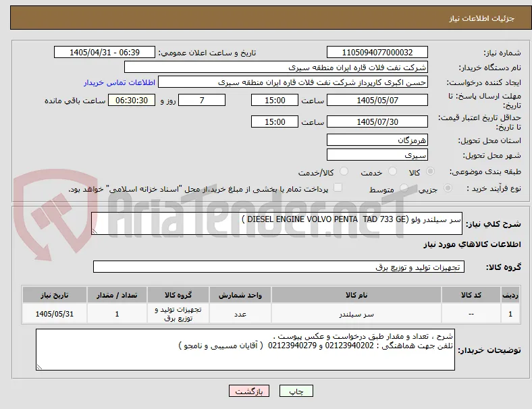The height and width of the screenshot is (409, 532).
Task: Click the request creator name field
Action: pyautogui.click(x=293, y=82)
